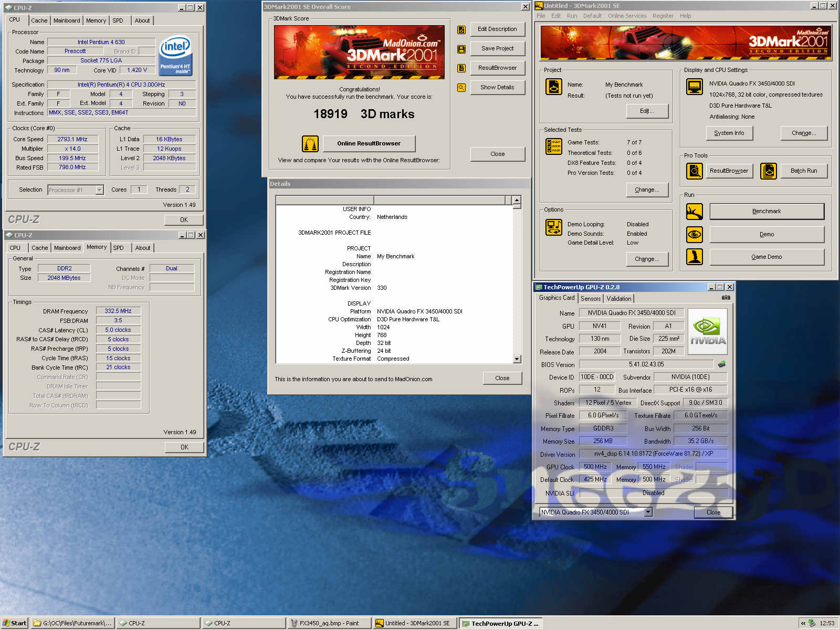
Task: Click the GPU Clock 500 MHz field
Action: (595, 467)
